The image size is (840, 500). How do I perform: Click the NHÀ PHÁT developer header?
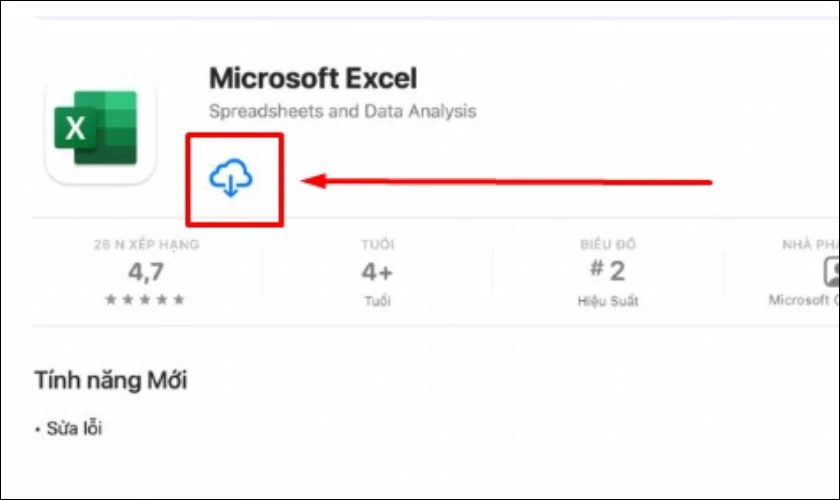[x=811, y=244]
